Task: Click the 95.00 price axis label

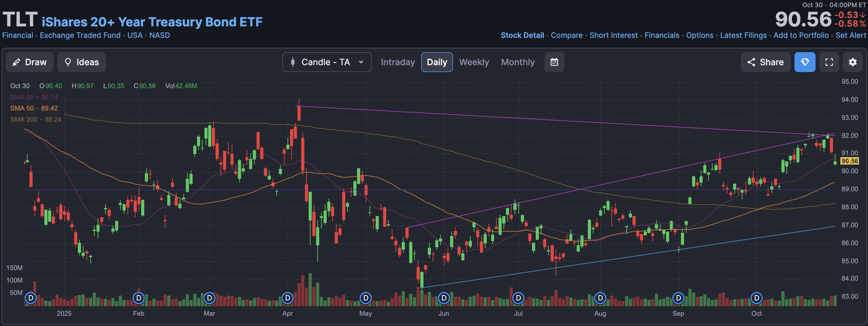Action: click(849, 82)
